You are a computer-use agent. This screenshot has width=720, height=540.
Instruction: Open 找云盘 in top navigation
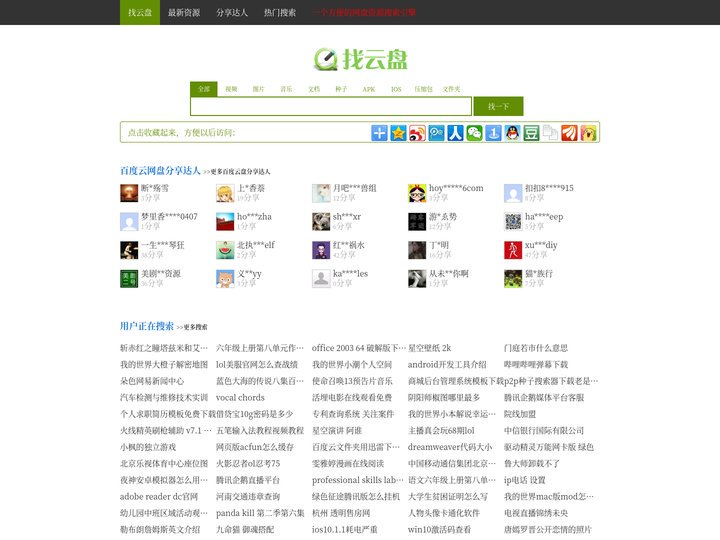(x=140, y=12)
